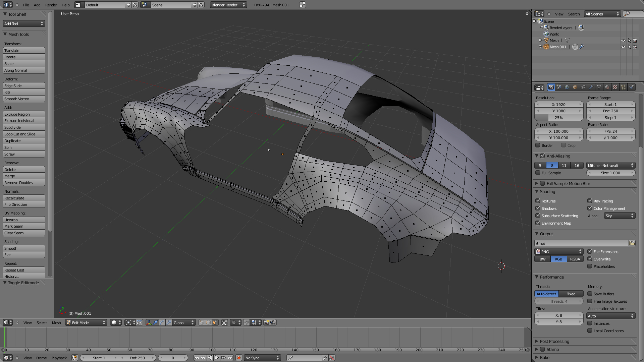Image resolution: width=644 pixels, height=362 pixels.
Task: Open the Edit Mode dropdown
Action: (x=86, y=322)
